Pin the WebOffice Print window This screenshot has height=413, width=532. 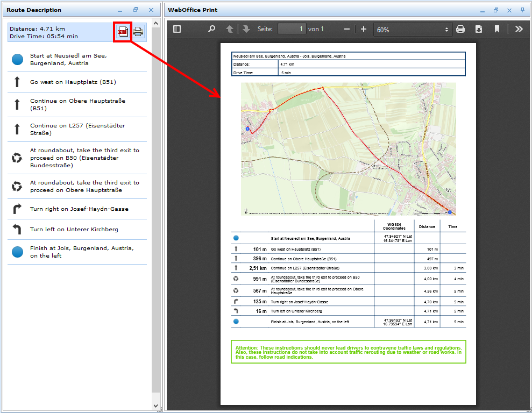pos(521,10)
